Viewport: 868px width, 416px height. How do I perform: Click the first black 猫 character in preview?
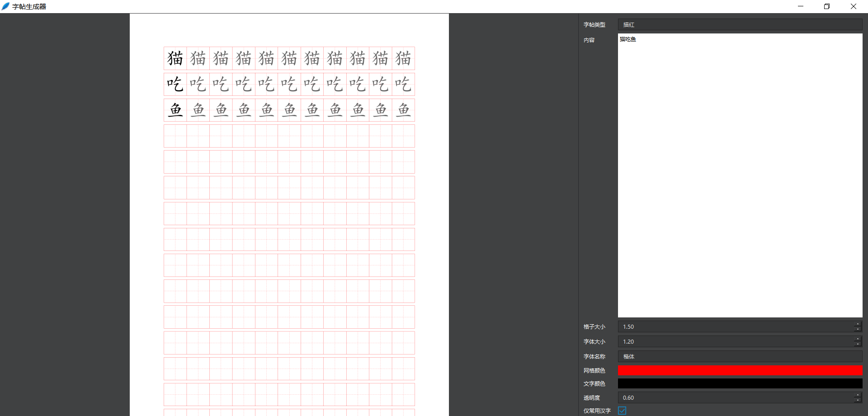pyautogui.click(x=175, y=58)
